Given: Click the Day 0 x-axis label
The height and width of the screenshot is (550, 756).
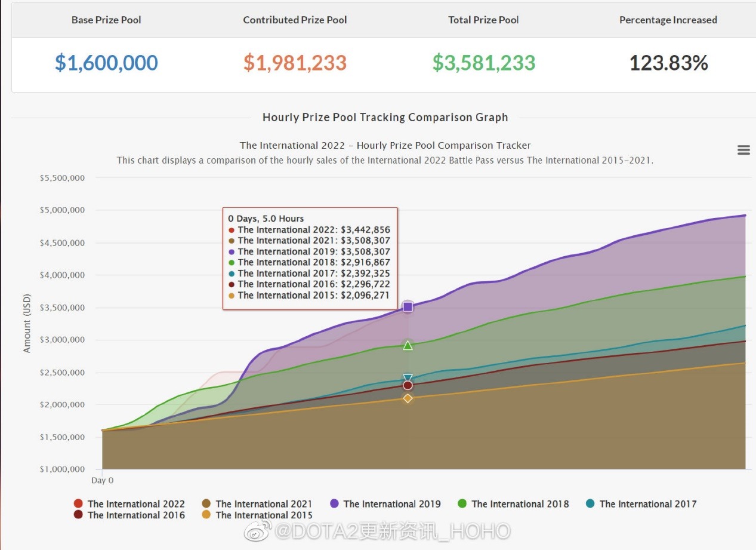Looking at the screenshot, I should pyautogui.click(x=102, y=480).
